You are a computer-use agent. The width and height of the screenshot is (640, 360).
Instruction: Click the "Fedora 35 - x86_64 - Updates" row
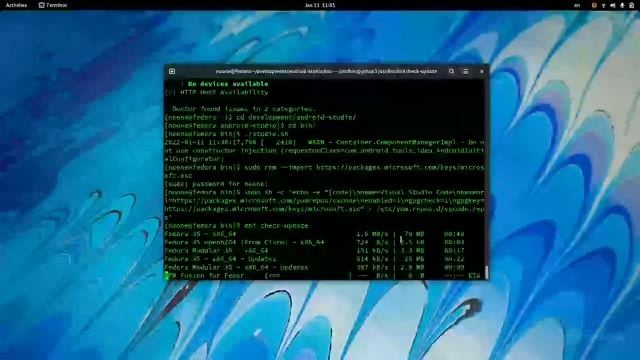[x=315, y=259]
